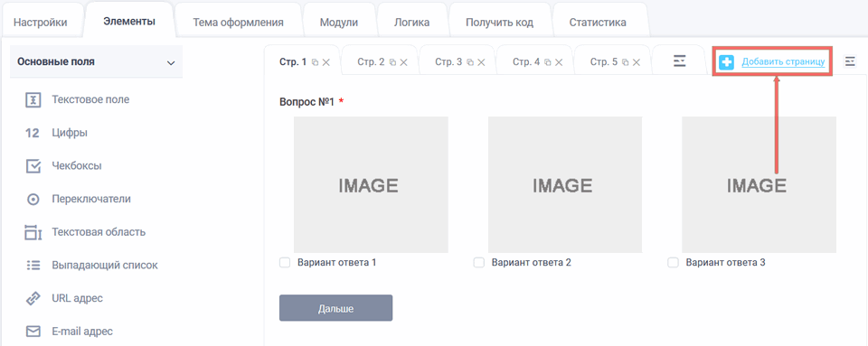The image size is (868, 346).
Task: Open the page list menu after Стр. 5
Action: point(680,61)
